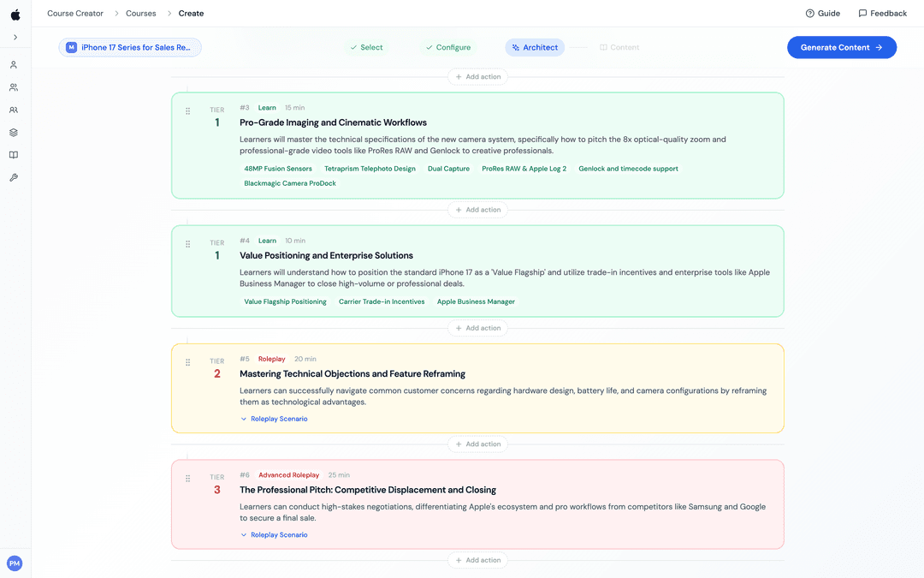Add action below Value Positioning and Enterprise Solutions

(477, 327)
